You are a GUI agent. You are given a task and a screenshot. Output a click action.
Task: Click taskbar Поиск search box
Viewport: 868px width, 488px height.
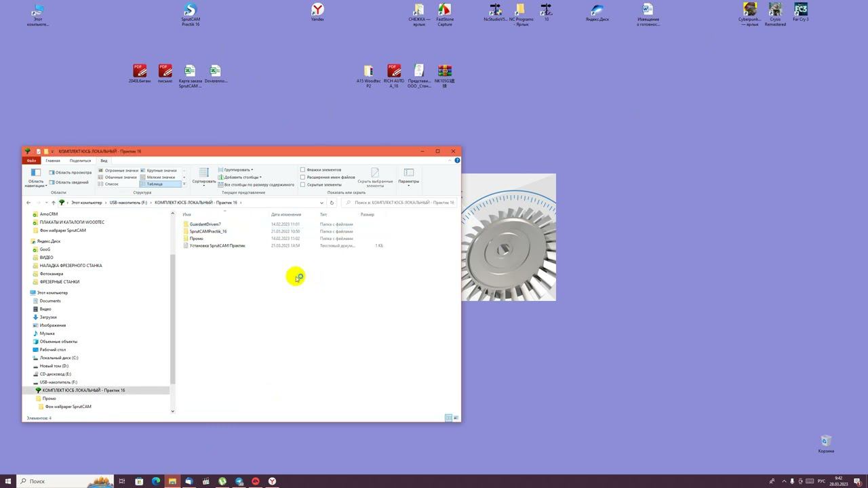pyautogui.click(x=66, y=481)
